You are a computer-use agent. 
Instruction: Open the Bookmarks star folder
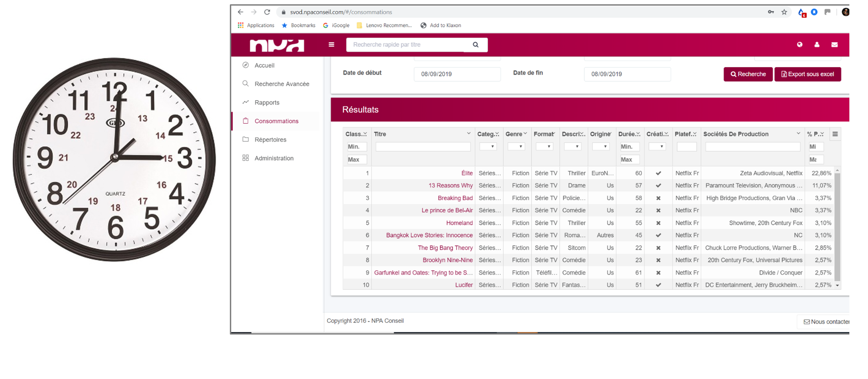[299, 25]
